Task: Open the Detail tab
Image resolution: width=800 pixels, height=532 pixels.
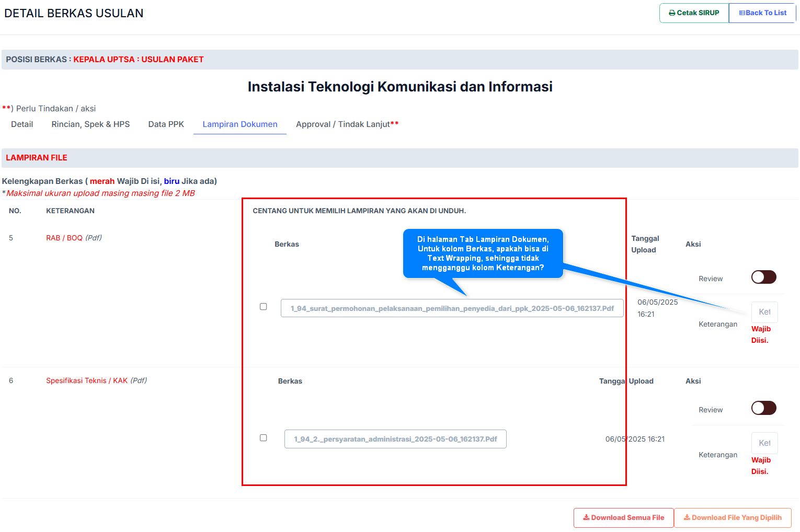Action: click(22, 124)
